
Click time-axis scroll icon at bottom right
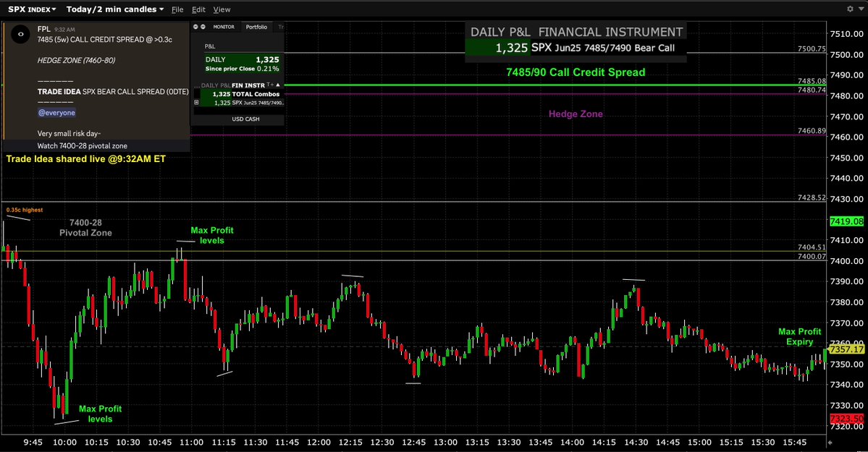click(829, 443)
